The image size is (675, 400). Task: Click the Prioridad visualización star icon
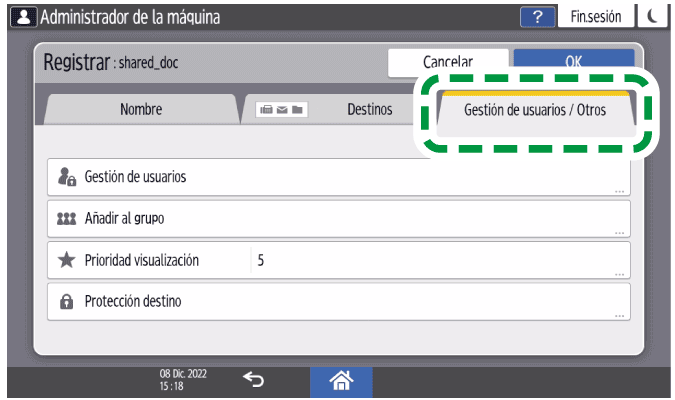(x=67, y=260)
